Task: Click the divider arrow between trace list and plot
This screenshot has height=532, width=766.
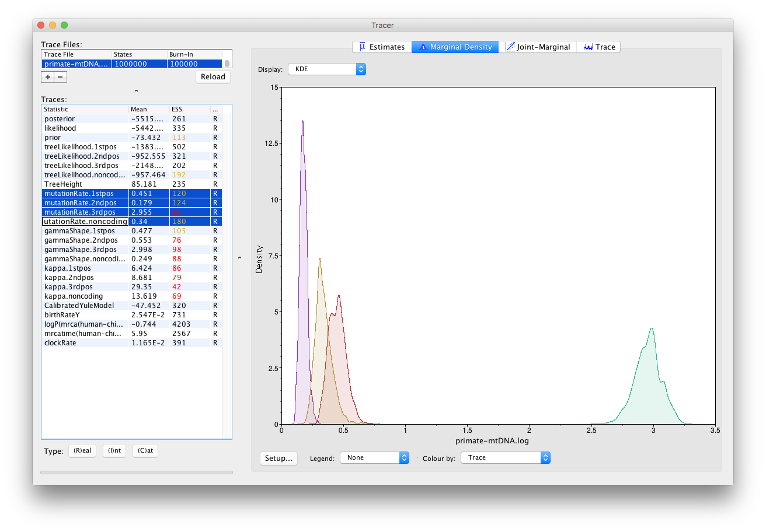Action: click(240, 257)
